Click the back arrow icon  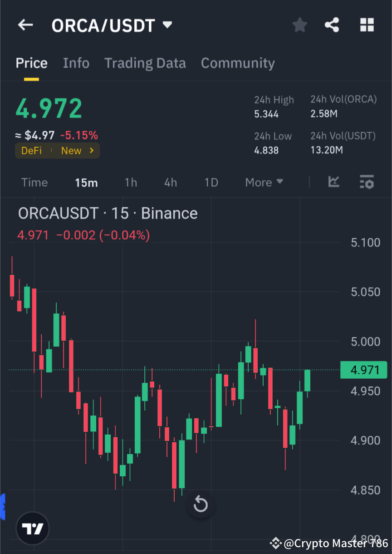(25, 25)
